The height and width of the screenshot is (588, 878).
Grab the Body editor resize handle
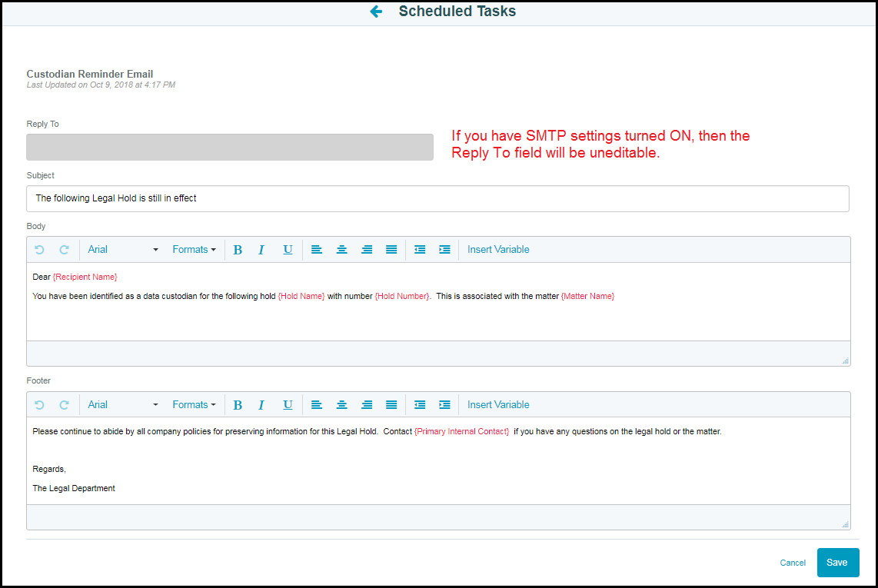pyautogui.click(x=845, y=360)
